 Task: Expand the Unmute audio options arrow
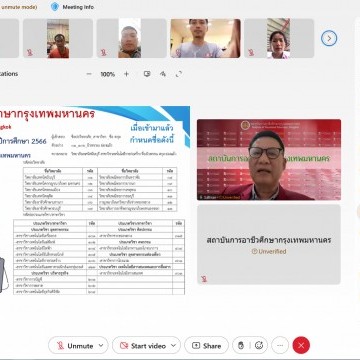(101, 346)
